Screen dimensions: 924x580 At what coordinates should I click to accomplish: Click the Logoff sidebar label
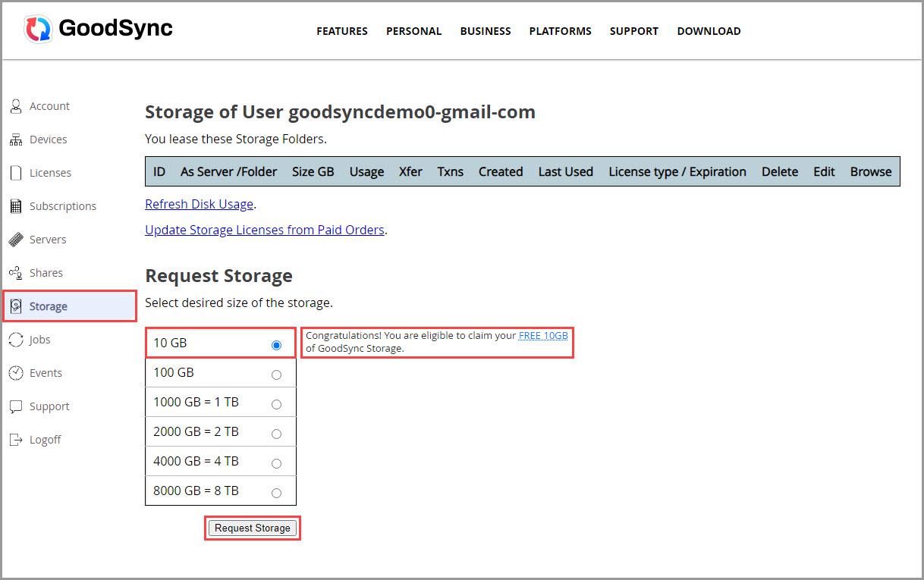point(45,440)
